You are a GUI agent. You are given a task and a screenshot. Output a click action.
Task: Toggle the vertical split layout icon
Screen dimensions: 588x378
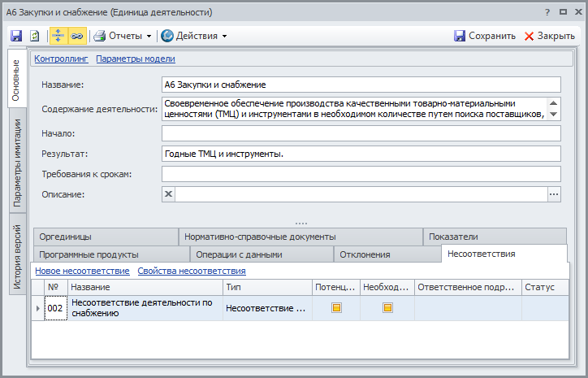click(x=59, y=36)
